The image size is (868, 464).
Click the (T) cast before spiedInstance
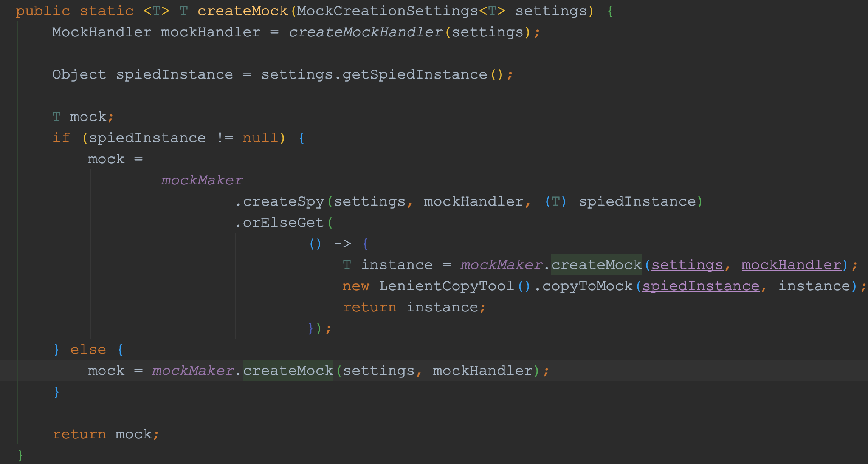click(555, 201)
